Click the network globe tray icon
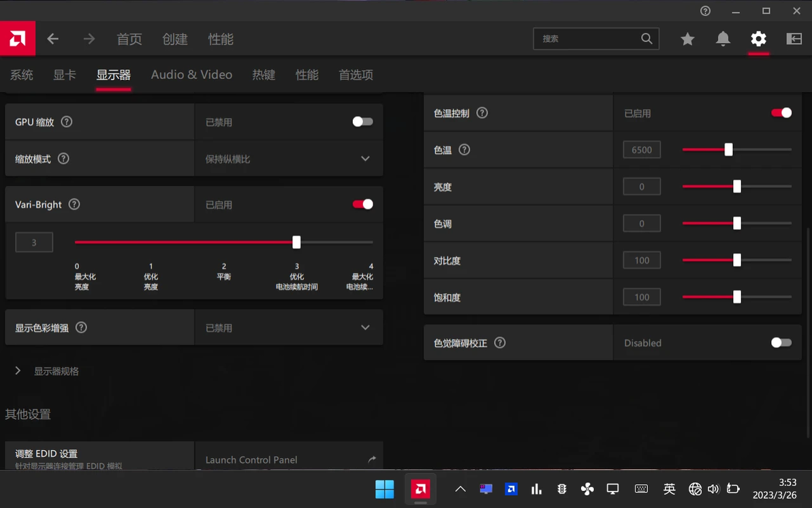The height and width of the screenshot is (508, 812). coord(695,489)
